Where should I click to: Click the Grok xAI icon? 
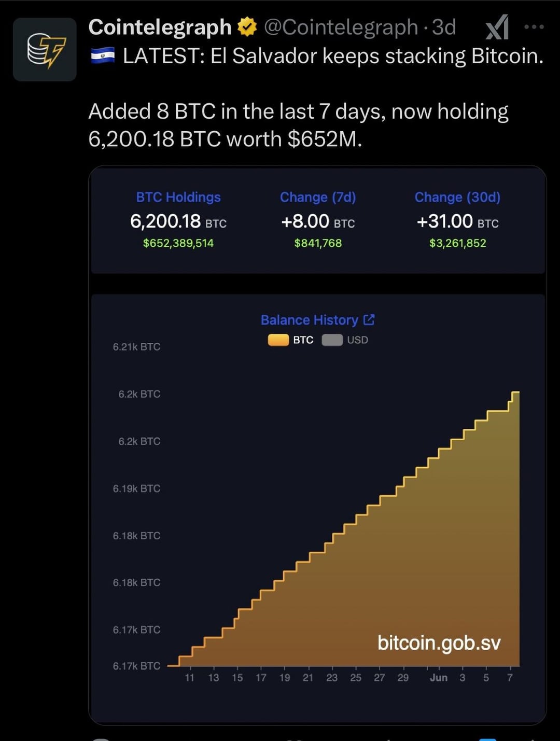(x=497, y=27)
